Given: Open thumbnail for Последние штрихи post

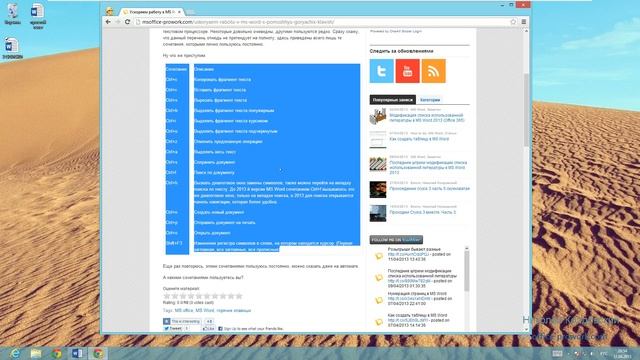Looking at the screenshot, I should point(378,164).
